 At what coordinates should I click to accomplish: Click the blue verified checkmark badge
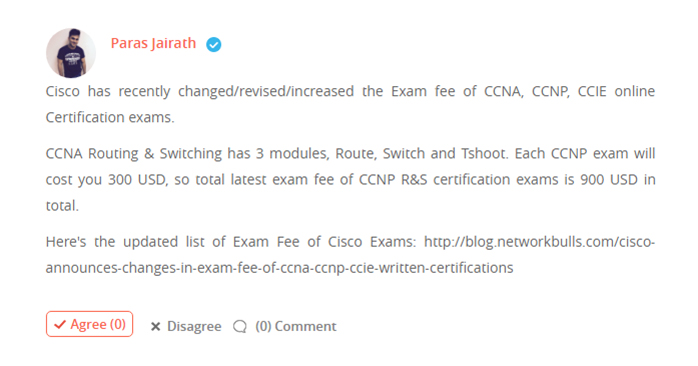[x=214, y=45]
